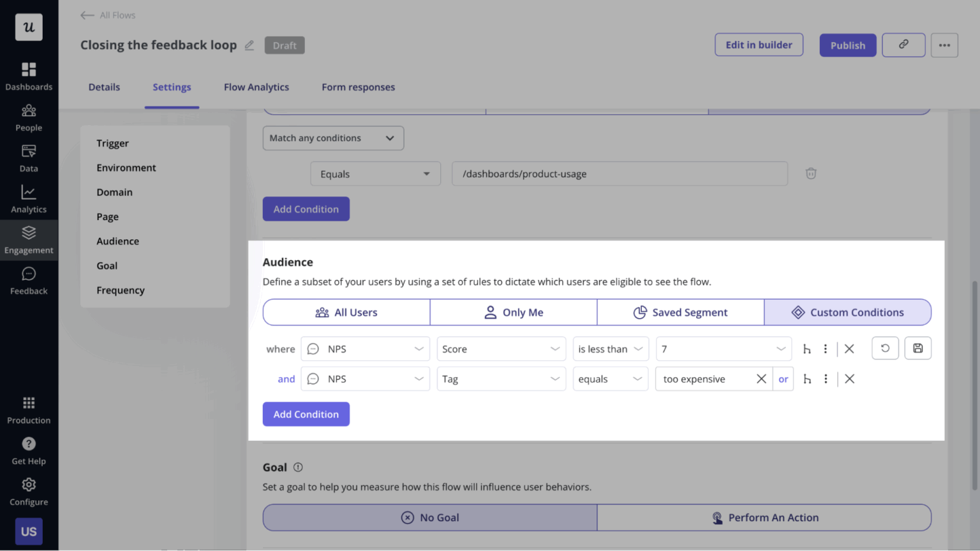Screen dimensions: 980x551
Task: Expand the Match any conditions dropdown
Action: click(x=333, y=138)
